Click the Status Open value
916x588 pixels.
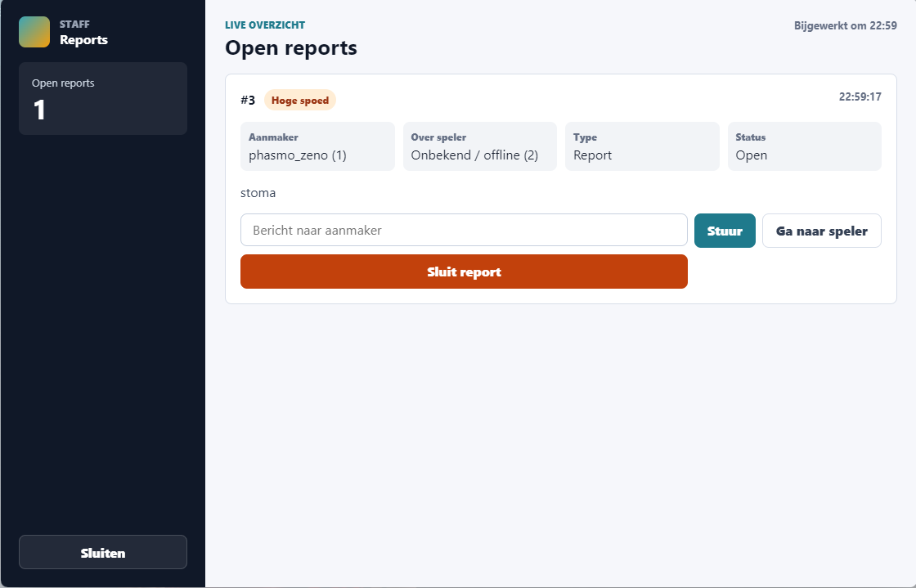(x=752, y=155)
